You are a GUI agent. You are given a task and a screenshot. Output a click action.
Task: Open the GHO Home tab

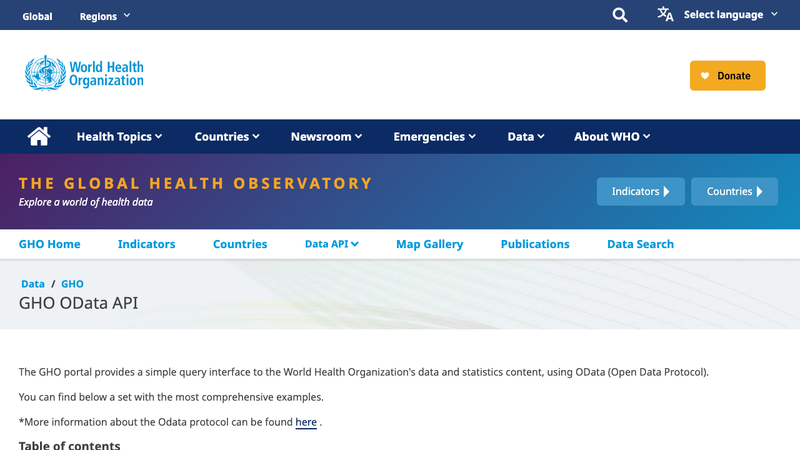point(49,244)
